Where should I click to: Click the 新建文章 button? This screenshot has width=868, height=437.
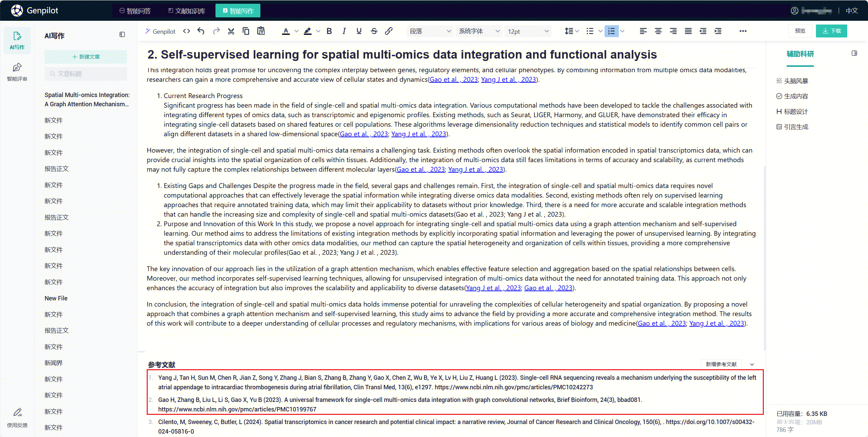point(86,57)
